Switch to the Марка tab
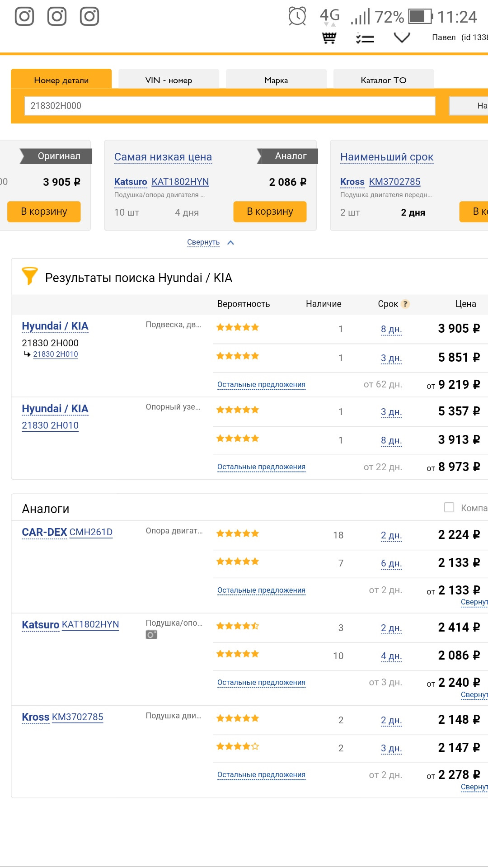Image resolution: width=488 pixels, height=868 pixels. [x=276, y=80]
